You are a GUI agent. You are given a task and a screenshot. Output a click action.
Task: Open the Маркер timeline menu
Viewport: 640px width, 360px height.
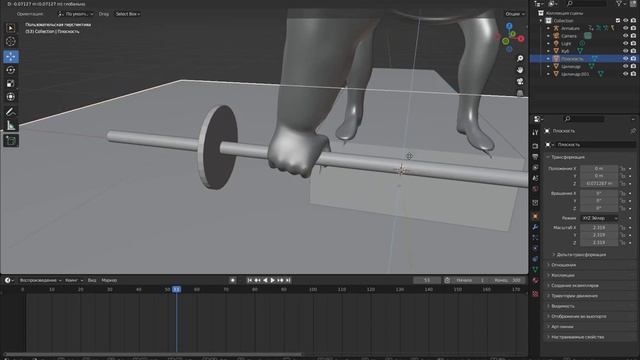109,280
